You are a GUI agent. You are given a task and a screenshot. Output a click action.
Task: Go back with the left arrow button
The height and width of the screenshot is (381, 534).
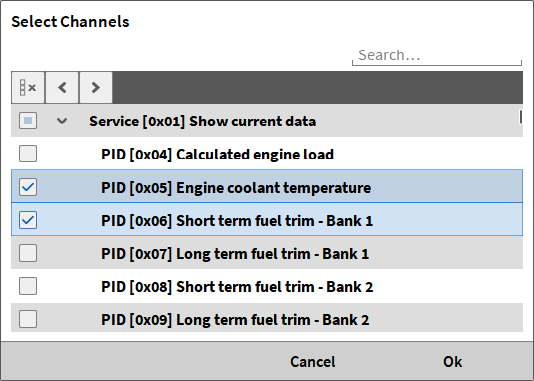click(x=62, y=88)
